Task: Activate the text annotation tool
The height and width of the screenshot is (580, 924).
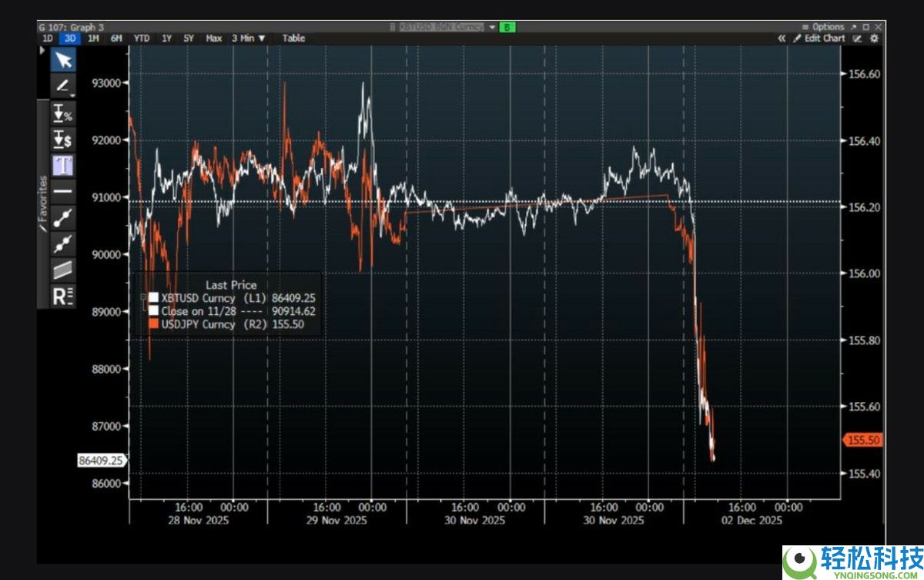Action: click(x=62, y=165)
